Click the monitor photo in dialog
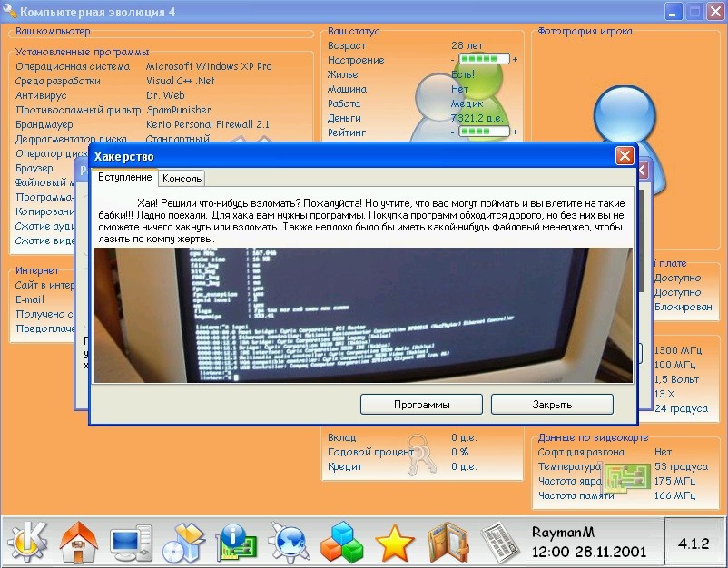Image resolution: width=728 pixels, height=568 pixels. click(x=363, y=315)
